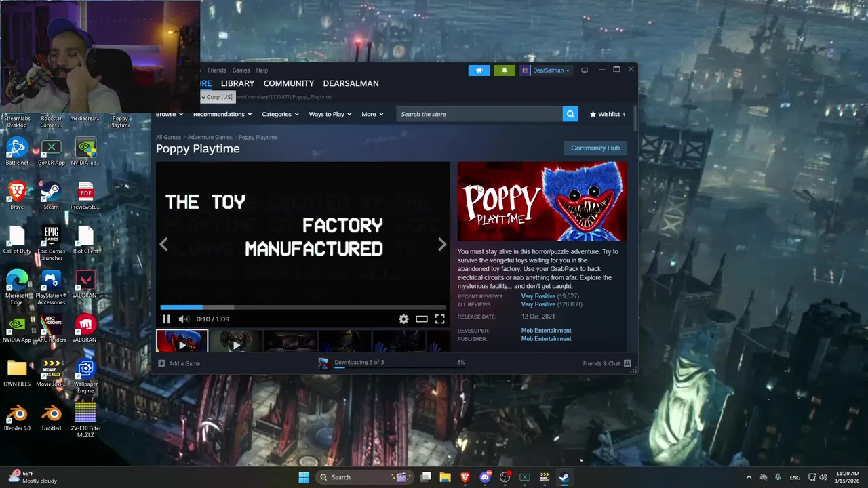Expand the Ways to Play dropdown

pos(330,114)
